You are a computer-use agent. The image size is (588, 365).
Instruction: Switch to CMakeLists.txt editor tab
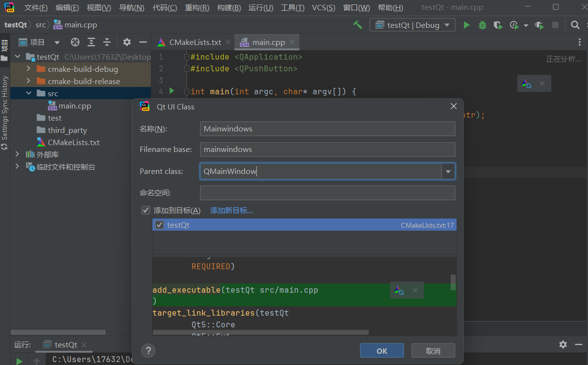pyautogui.click(x=195, y=42)
